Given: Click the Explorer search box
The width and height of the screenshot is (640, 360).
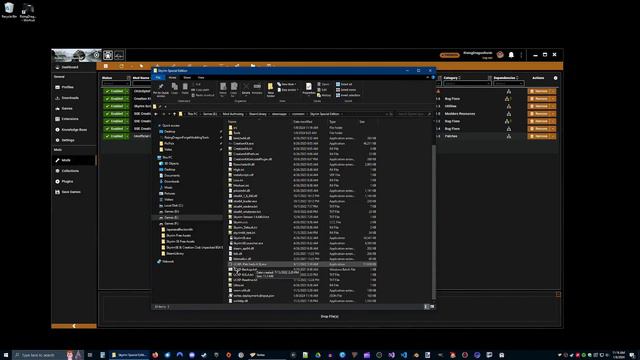Looking at the screenshot, I should [x=413, y=114].
